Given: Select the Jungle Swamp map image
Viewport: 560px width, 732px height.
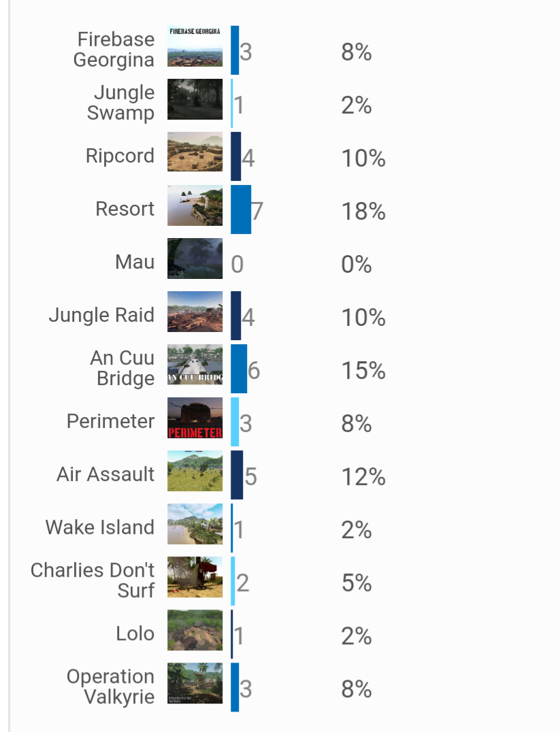Looking at the screenshot, I should point(195,99).
